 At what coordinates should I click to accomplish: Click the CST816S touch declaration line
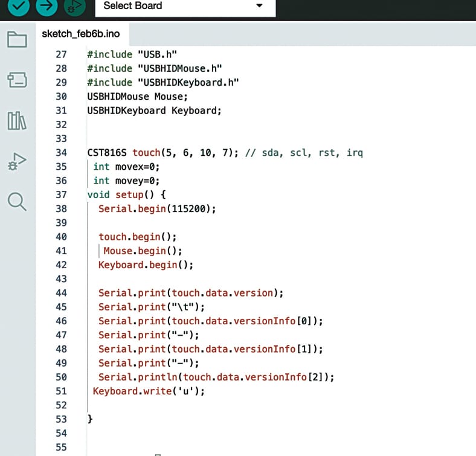225,152
